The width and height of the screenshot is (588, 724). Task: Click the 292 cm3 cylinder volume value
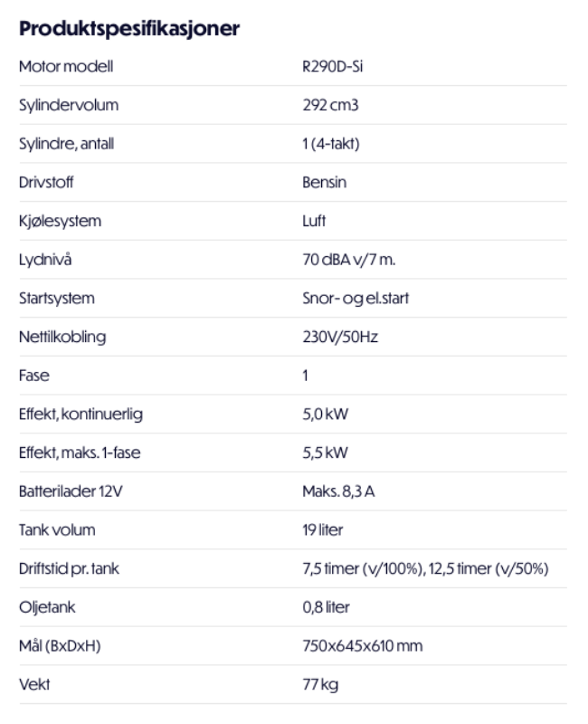coord(329,105)
